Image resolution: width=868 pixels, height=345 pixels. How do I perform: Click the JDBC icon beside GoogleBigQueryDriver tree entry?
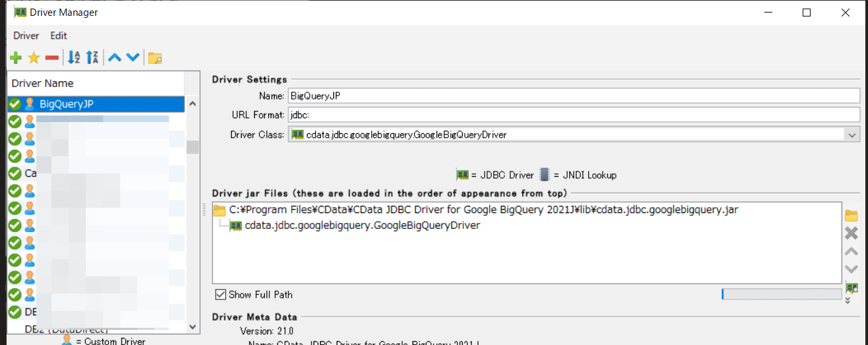(236, 226)
